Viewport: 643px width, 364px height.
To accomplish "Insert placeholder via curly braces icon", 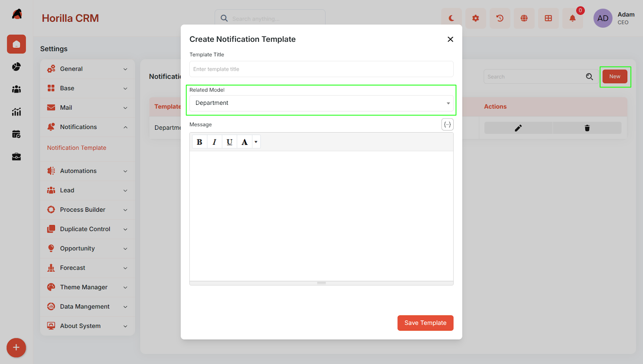I will [447, 125].
